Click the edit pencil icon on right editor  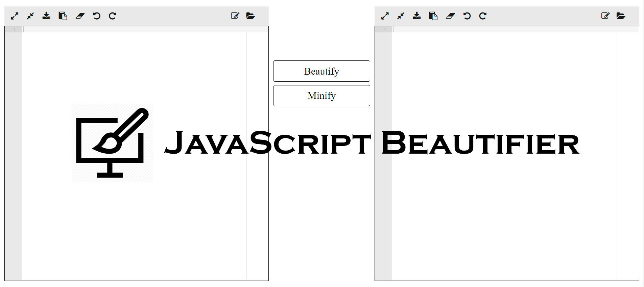pos(605,16)
